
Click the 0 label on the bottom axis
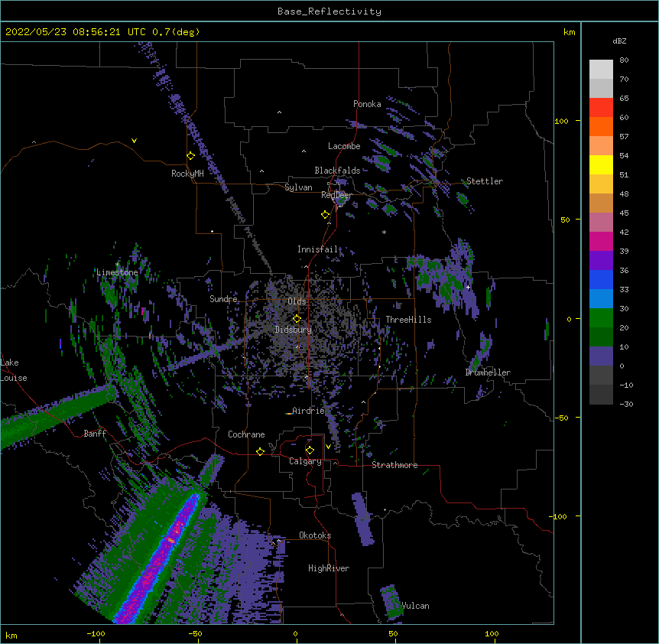[295, 633]
